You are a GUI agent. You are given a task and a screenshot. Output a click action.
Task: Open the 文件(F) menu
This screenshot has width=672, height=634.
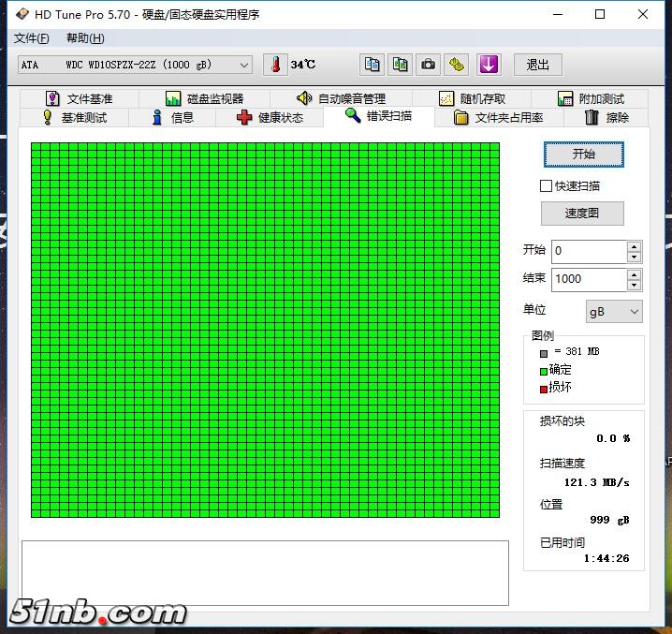32,38
